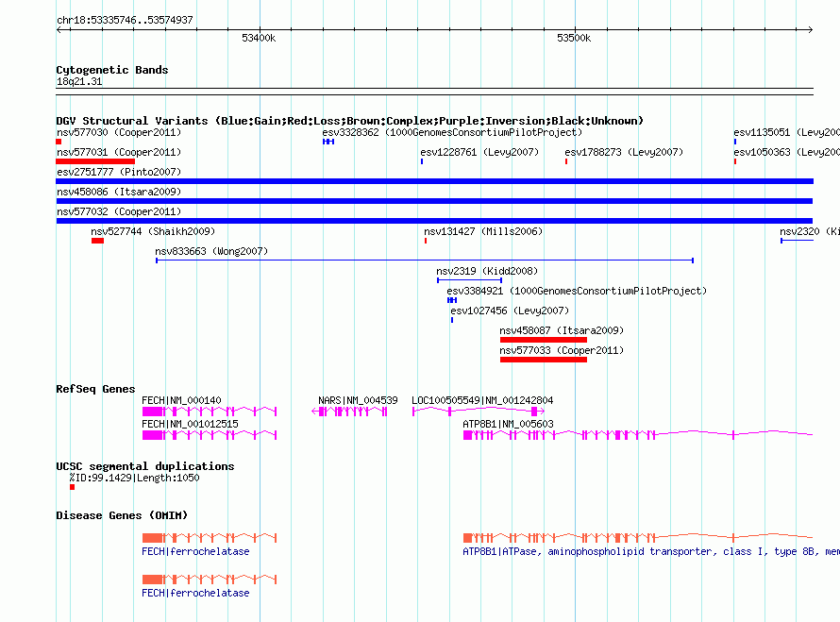Click the 53500k ruler tick label

(x=574, y=38)
